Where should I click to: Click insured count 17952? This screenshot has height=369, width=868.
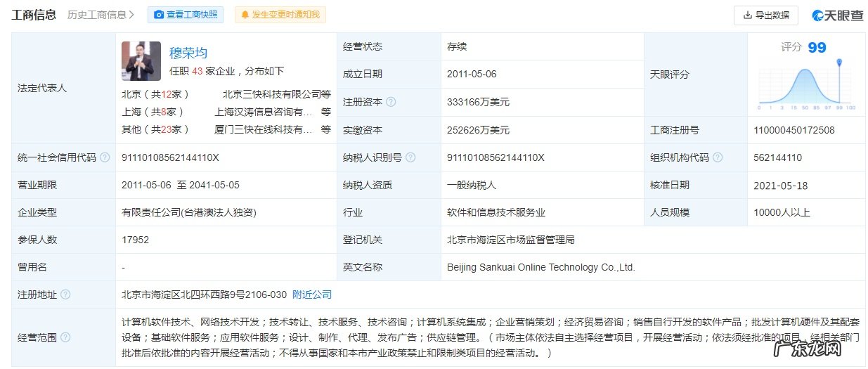(135, 240)
